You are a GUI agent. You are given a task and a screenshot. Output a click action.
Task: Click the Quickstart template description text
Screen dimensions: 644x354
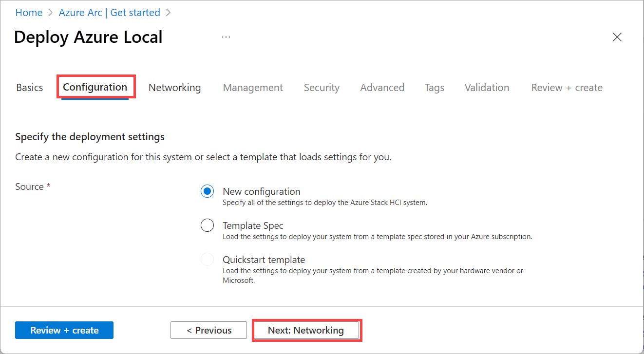point(373,276)
